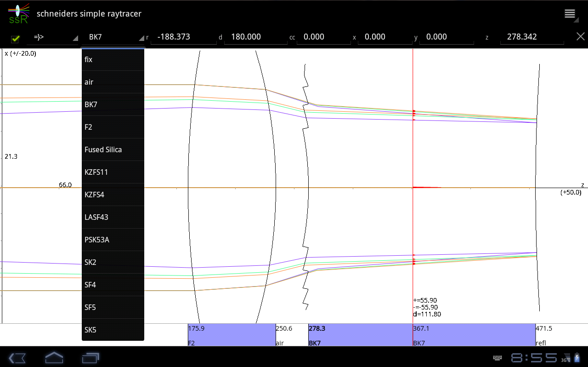
Task: Pick LASF43 from material list
Action: point(113,218)
